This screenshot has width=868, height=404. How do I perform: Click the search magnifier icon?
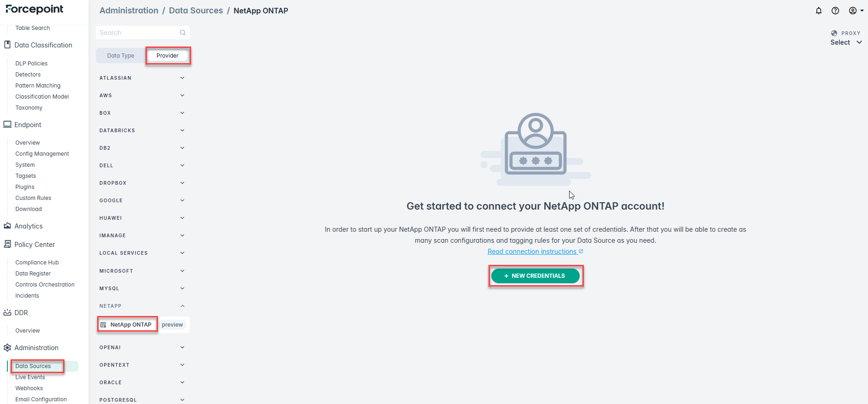coord(183,33)
